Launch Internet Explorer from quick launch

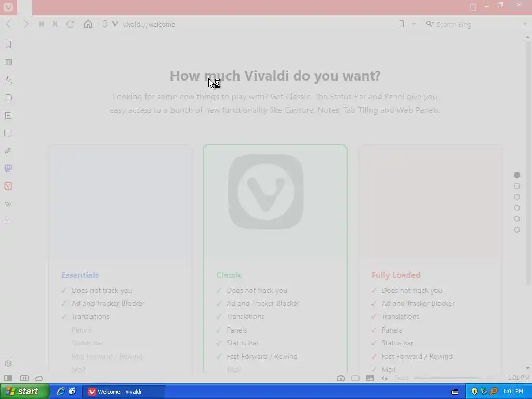click(61, 391)
